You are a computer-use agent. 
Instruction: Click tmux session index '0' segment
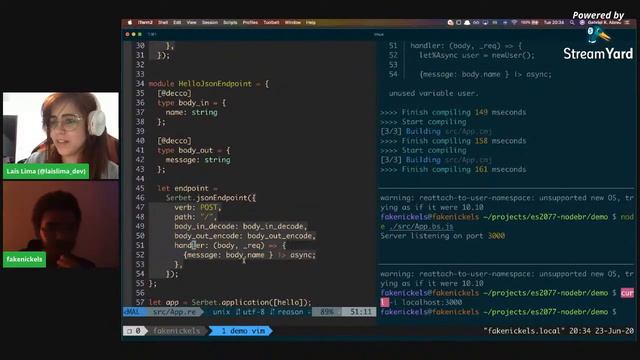pos(135,331)
